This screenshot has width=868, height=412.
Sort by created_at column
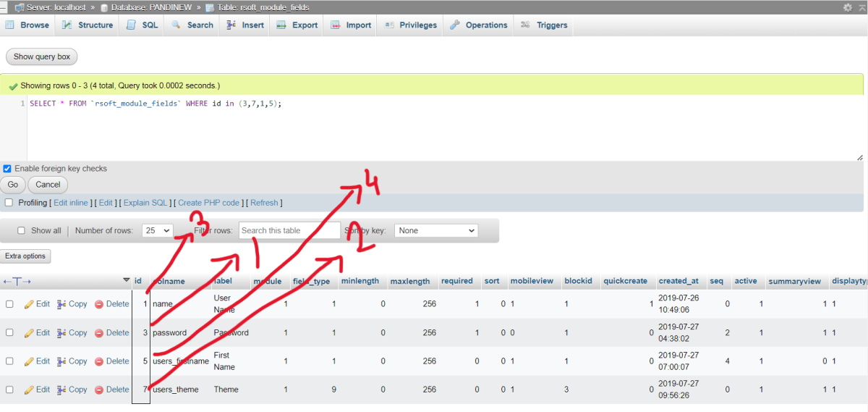pyautogui.click(x=678, y=281)
